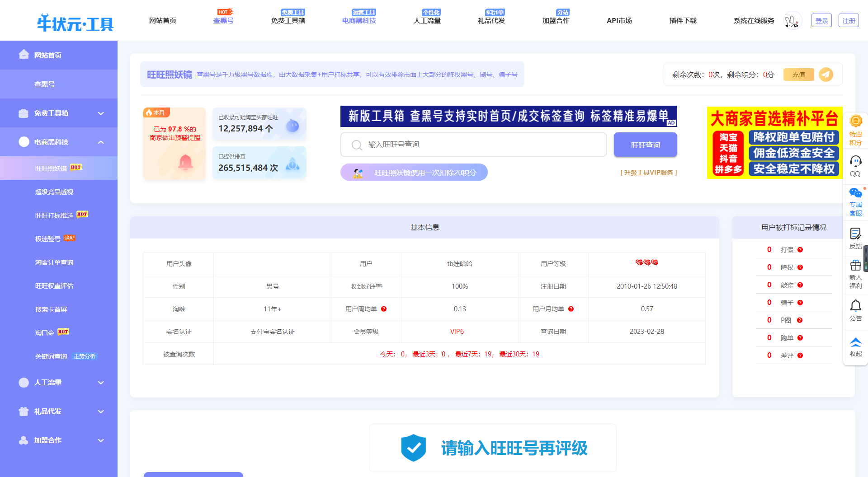Submit feedback via the 反馈 icon
Image resolution: width=868 pixels, height=477 pixels.
pos(855,236)
